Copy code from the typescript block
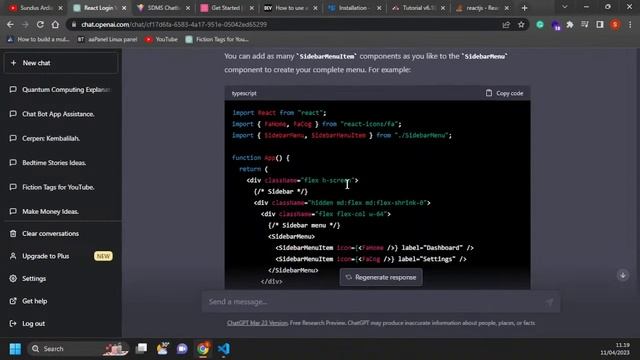 pos(504,93)
